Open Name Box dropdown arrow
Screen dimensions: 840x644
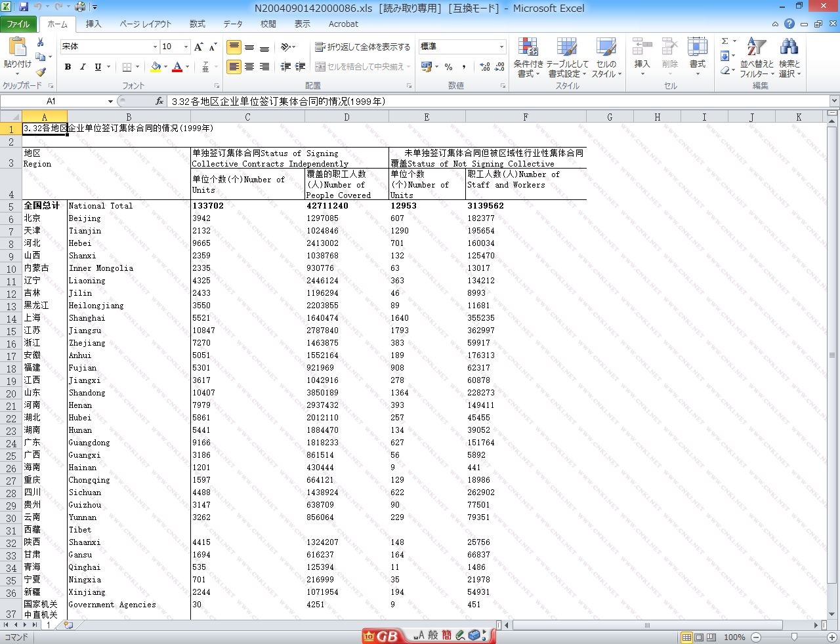(x=110, y=101)
